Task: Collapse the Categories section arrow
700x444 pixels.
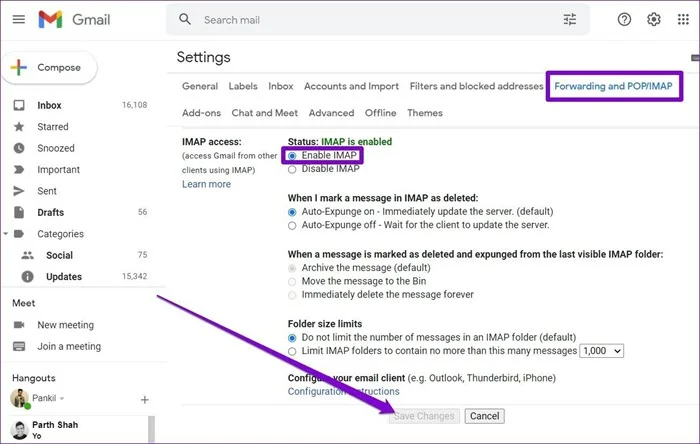Action: (6, 233)
